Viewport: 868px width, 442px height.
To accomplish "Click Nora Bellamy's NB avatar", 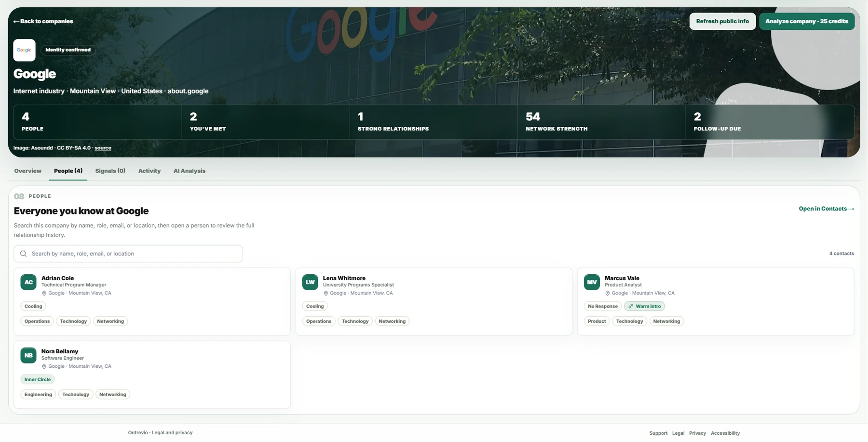I will (28, 355).
